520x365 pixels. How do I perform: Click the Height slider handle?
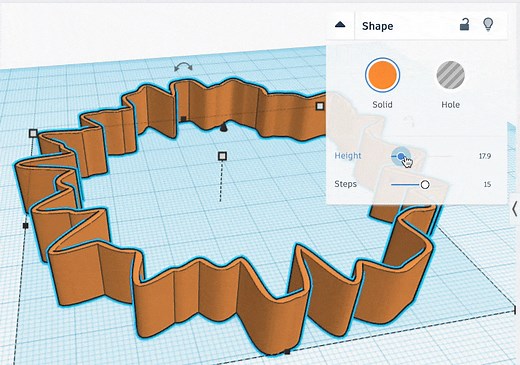coord(401,156)
